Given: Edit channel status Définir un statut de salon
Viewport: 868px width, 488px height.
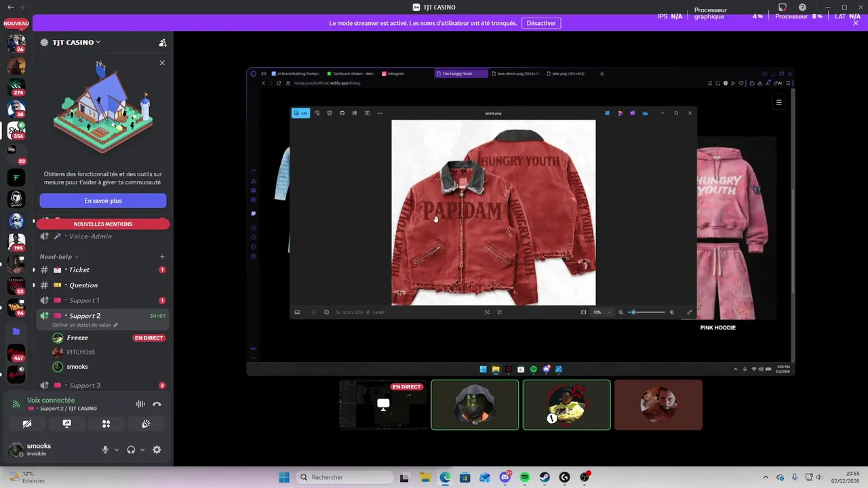Looking at the screenshot, I should click(85, 325).
